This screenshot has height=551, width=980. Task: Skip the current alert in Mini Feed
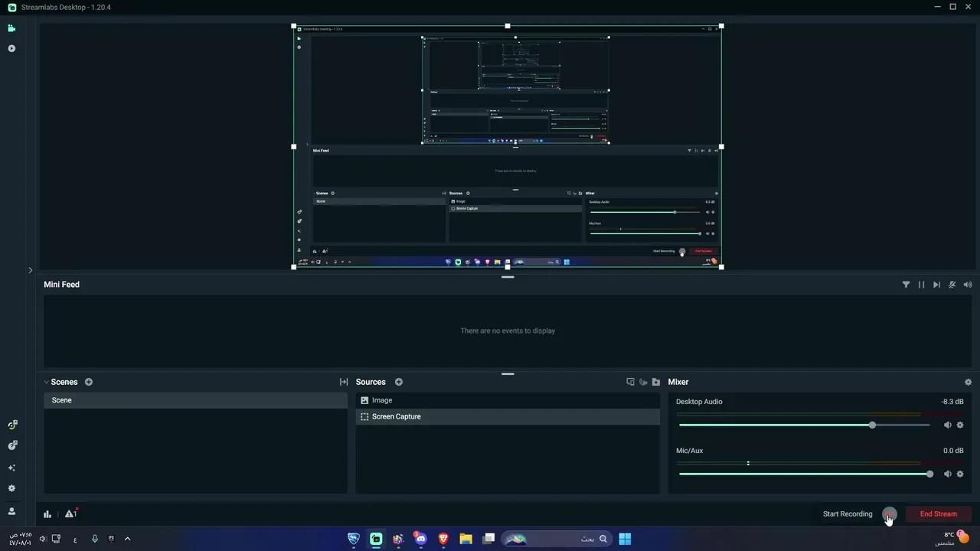(x=936, y=285)
